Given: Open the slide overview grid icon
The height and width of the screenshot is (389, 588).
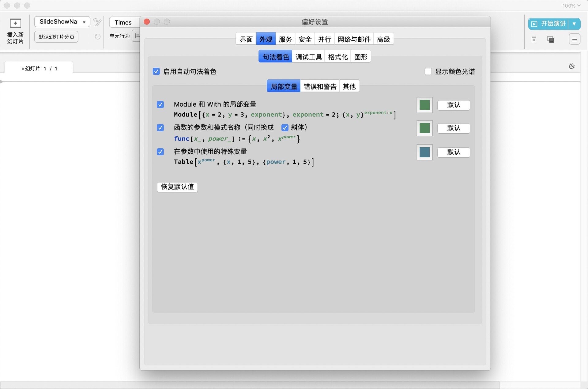Looking at the screenshot, I should point(534,39).
